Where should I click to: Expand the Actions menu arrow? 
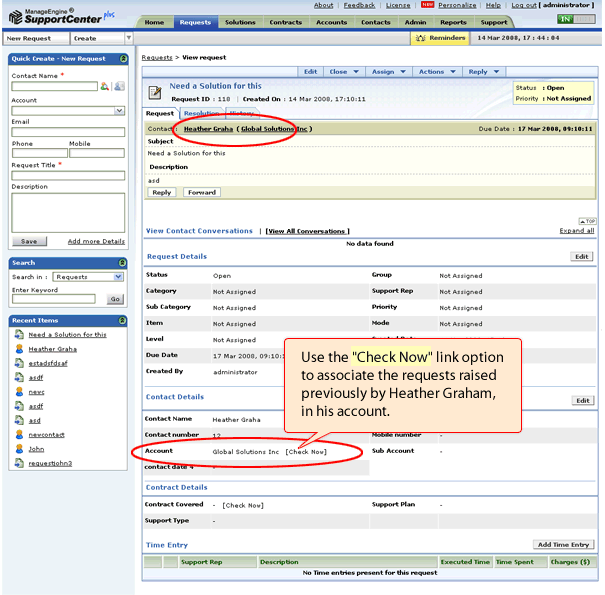[453, 72]
